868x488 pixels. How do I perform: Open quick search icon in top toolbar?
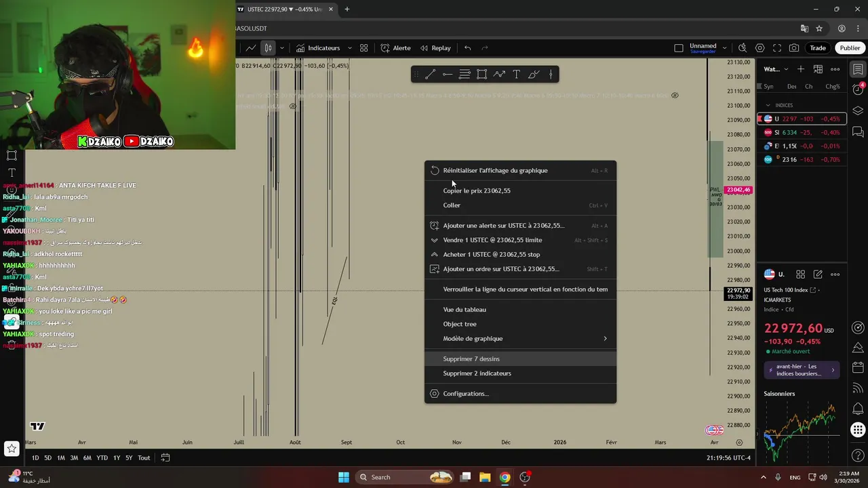pos(743,48)
